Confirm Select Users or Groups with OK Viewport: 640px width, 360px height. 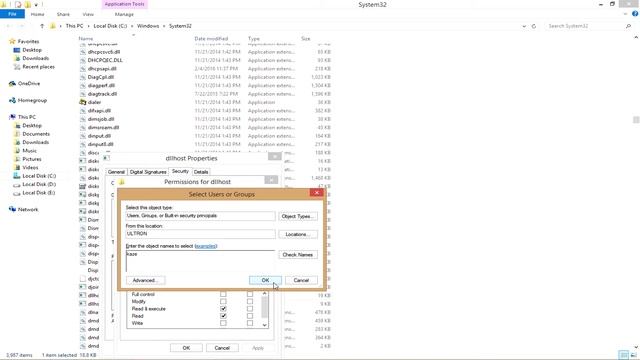(x=265, y=280)
